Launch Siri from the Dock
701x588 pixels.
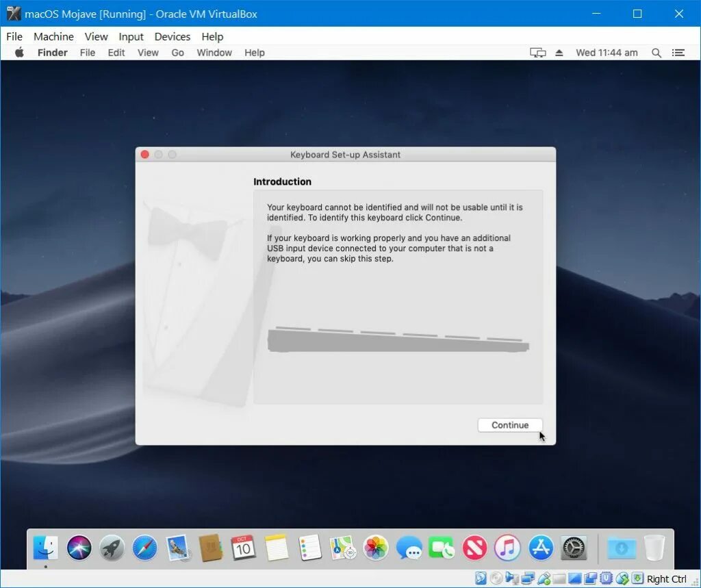[79, 548]
